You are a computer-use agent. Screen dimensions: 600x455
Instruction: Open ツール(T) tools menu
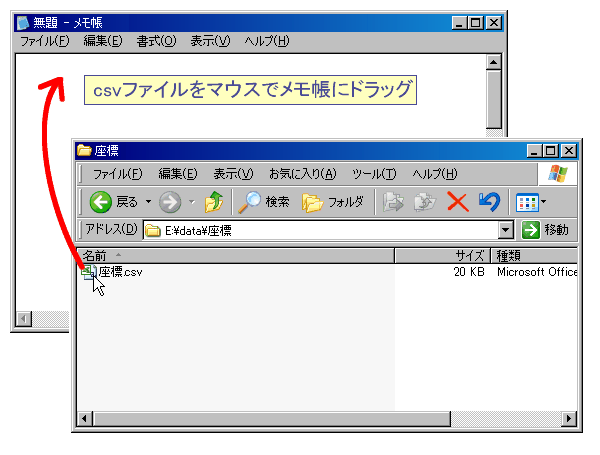click(374, 174)
